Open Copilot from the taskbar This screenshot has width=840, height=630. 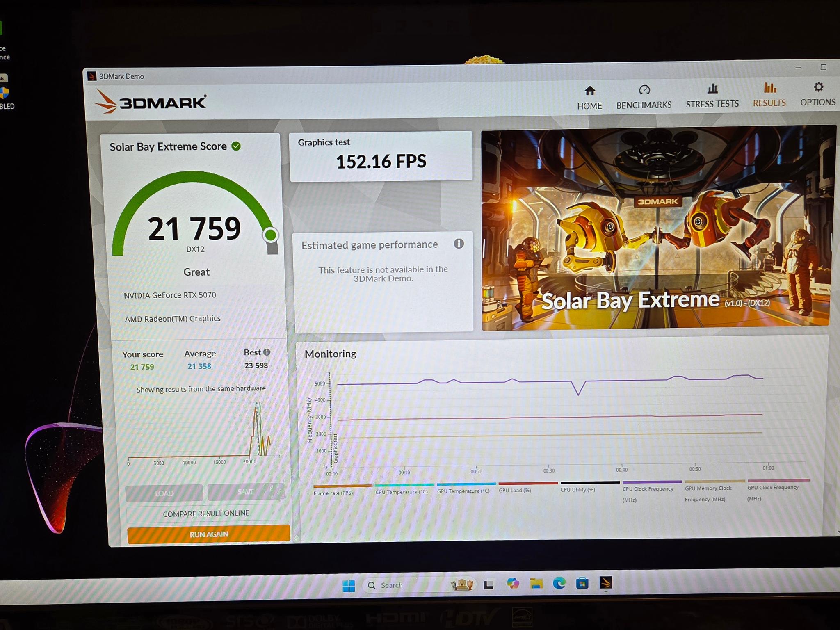pyautogui.click(x=512, y=584)
